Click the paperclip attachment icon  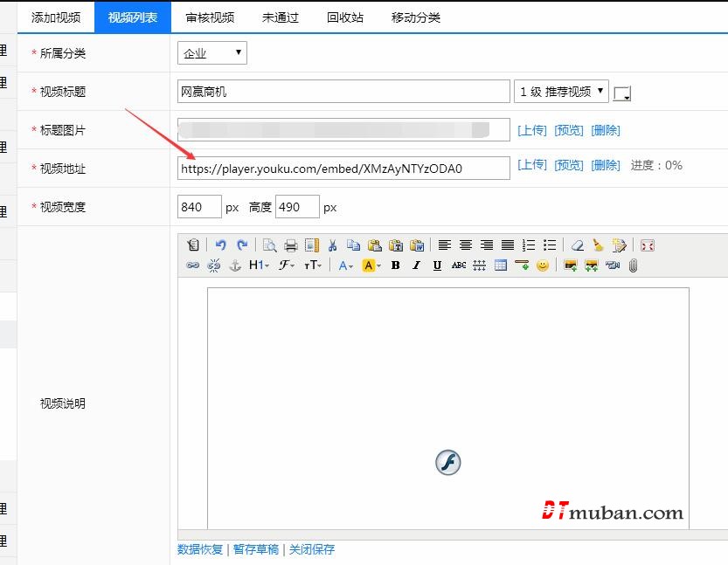pyautogui.click(x=634, y=265)
